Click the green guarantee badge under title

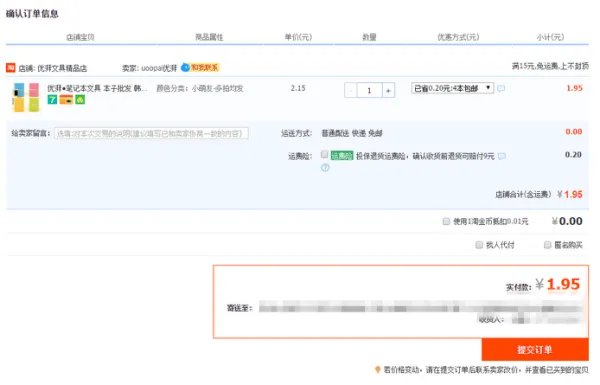click(80, 100)
